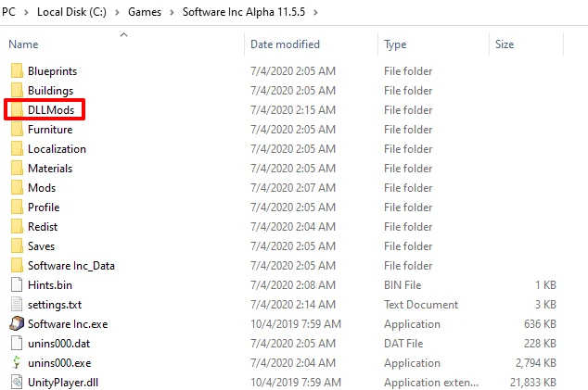Click the DLLMods folder icon
588x390 pixels.
[17, 109]
